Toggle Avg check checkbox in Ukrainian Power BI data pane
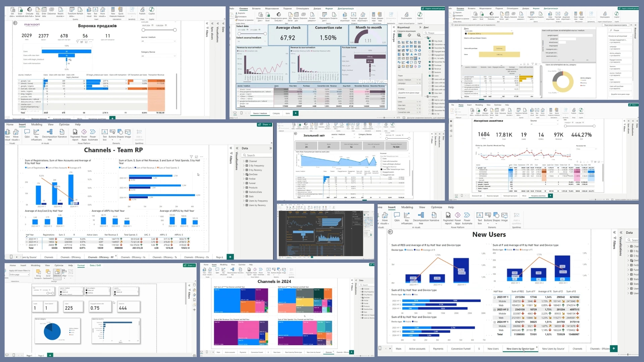The width and height of the screenshot is (644, 362). 430,41
